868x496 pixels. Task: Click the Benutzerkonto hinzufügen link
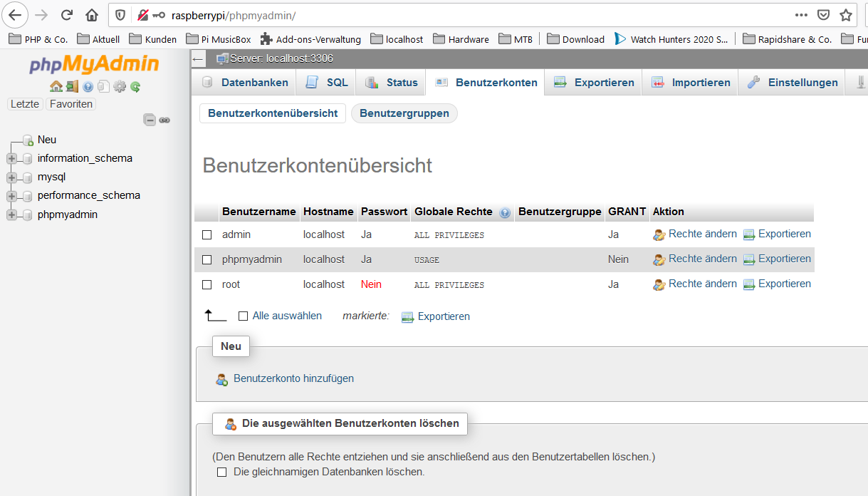coord(293,378)
